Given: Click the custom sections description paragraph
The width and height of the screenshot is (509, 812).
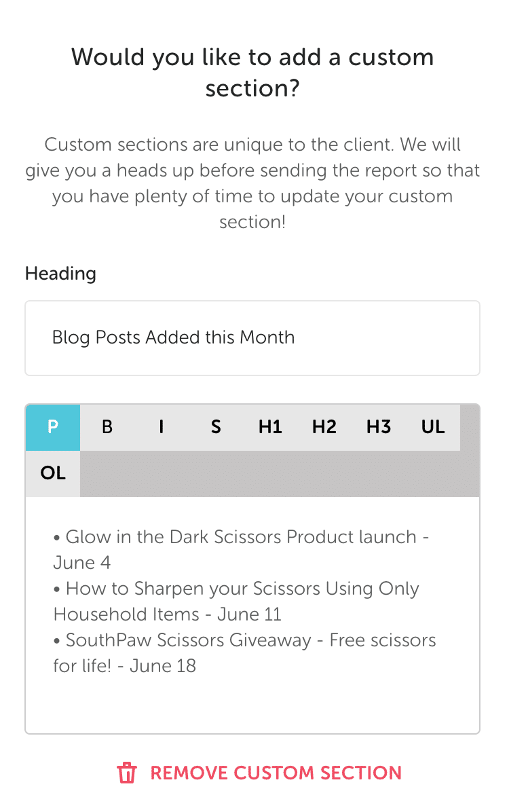Looking at the screenshot, I should tap(252, 183).
